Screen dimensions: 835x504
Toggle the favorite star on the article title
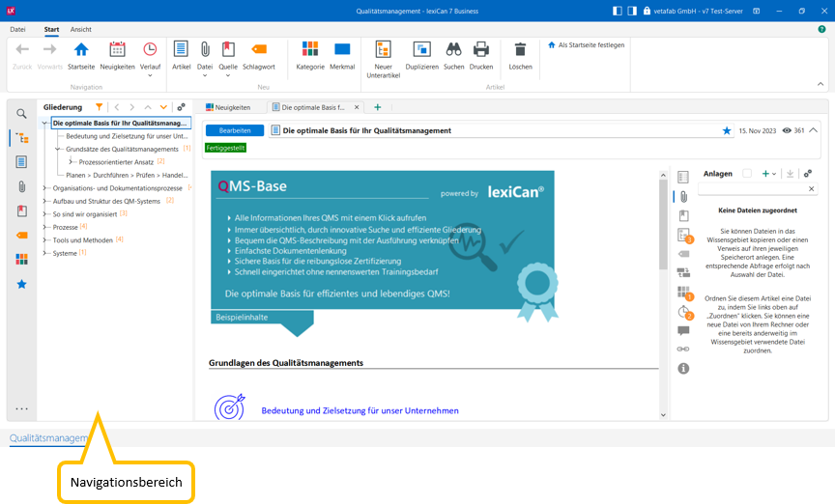[x=727, y=130]
